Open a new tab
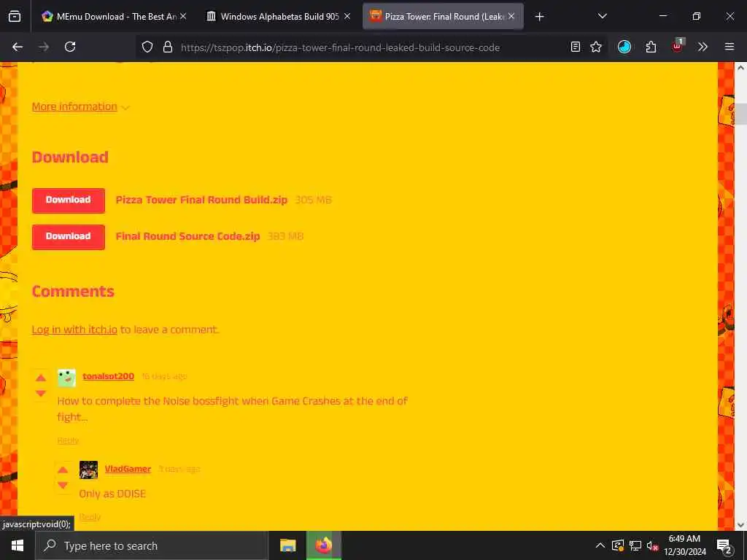Viewport: 747px width, 560px height. [539, 17]
